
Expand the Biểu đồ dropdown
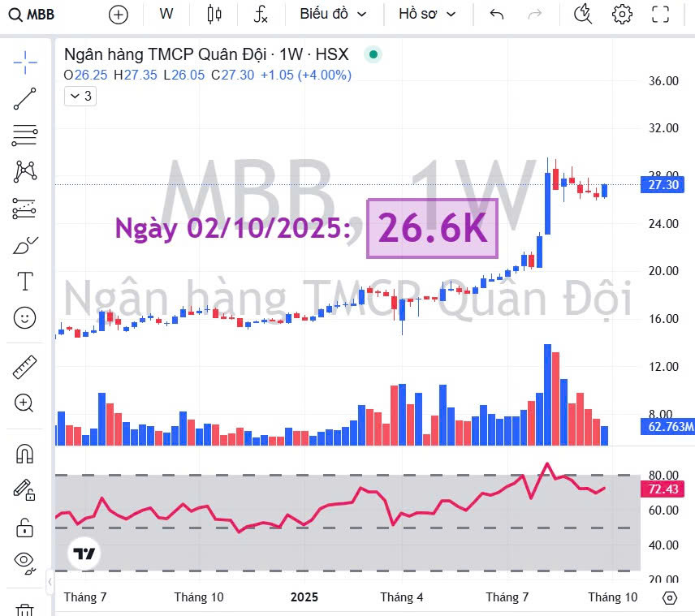point(334,14)
